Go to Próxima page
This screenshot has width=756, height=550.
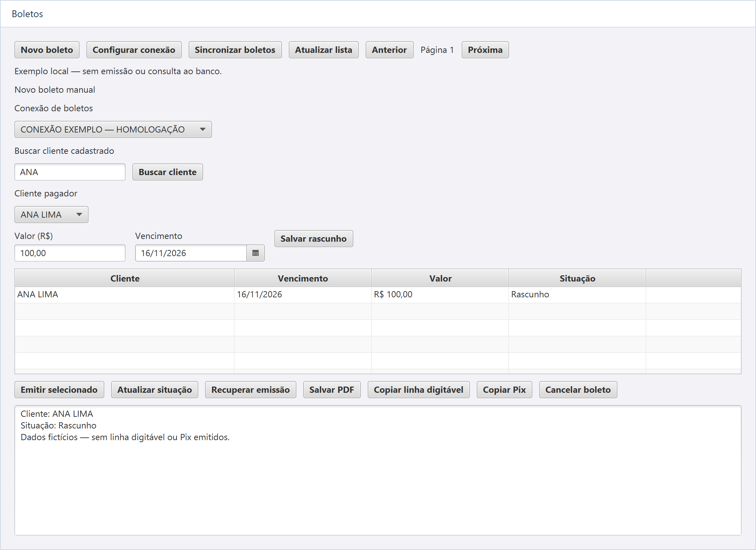point(485,50)
